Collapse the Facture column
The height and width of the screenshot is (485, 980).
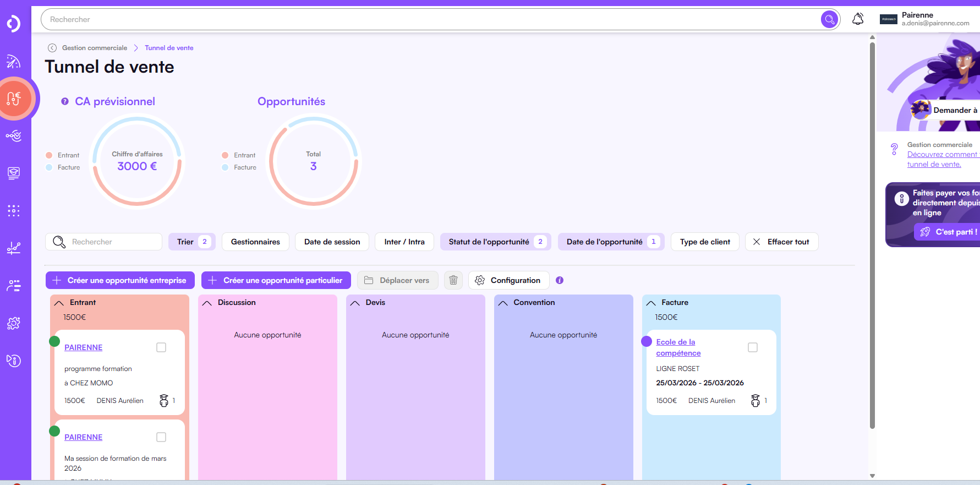coord(651,303)
